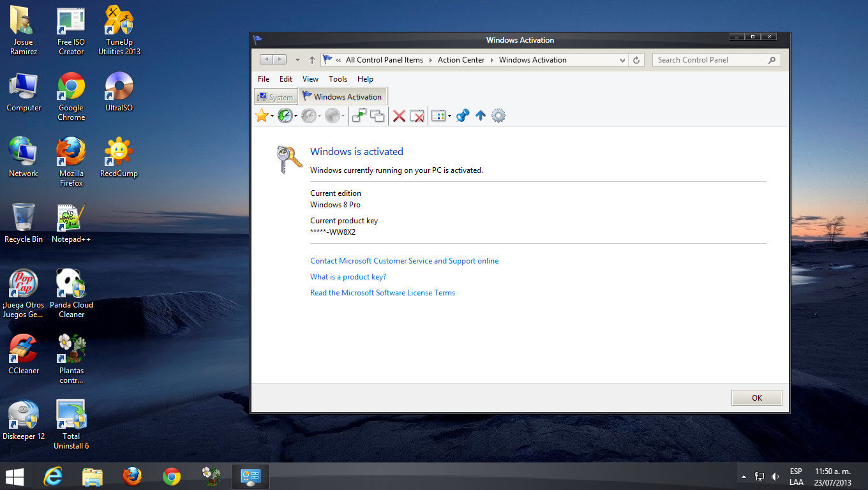Viewport: 868px width, 490px height.
Task: Open Contact Microsoft Customer Service link
Action: pyautogui.click(x=405, y=261)
